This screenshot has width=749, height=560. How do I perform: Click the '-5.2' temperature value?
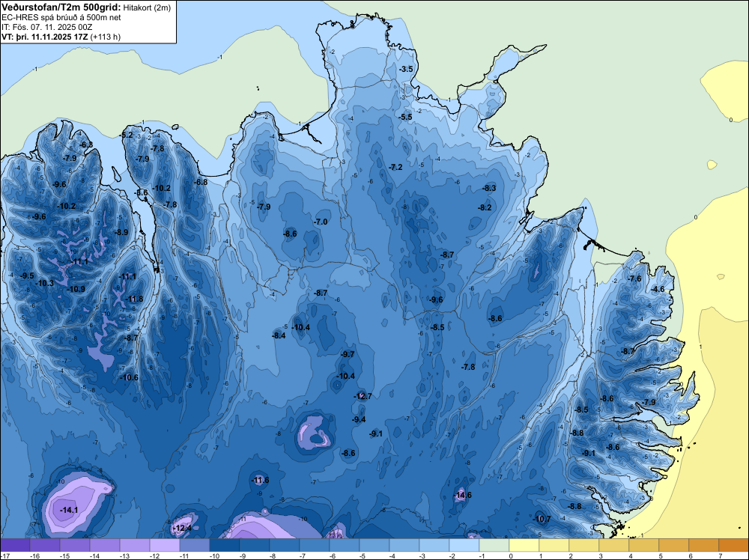(x=126, y=136)
